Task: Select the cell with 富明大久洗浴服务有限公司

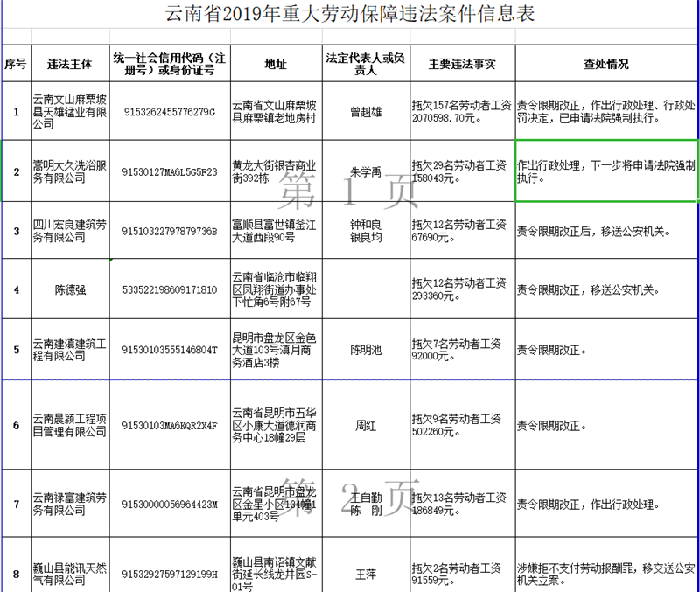Action: pos(70,171)
